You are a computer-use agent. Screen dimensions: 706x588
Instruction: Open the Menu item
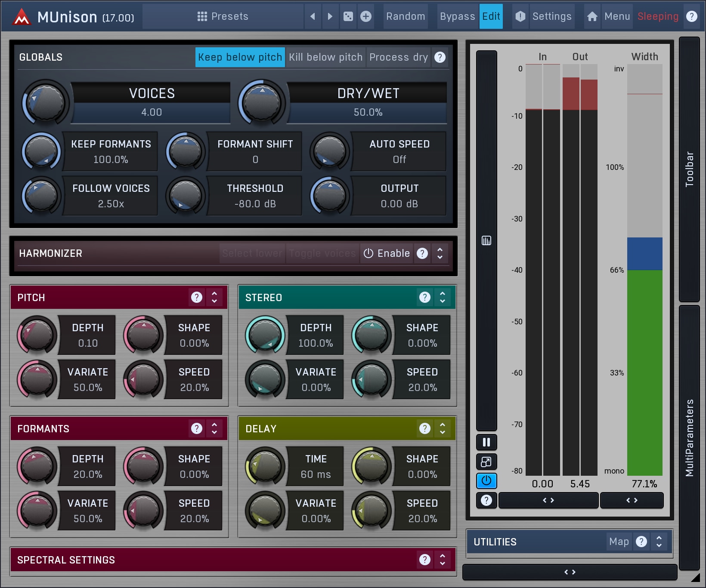(617, 16)
